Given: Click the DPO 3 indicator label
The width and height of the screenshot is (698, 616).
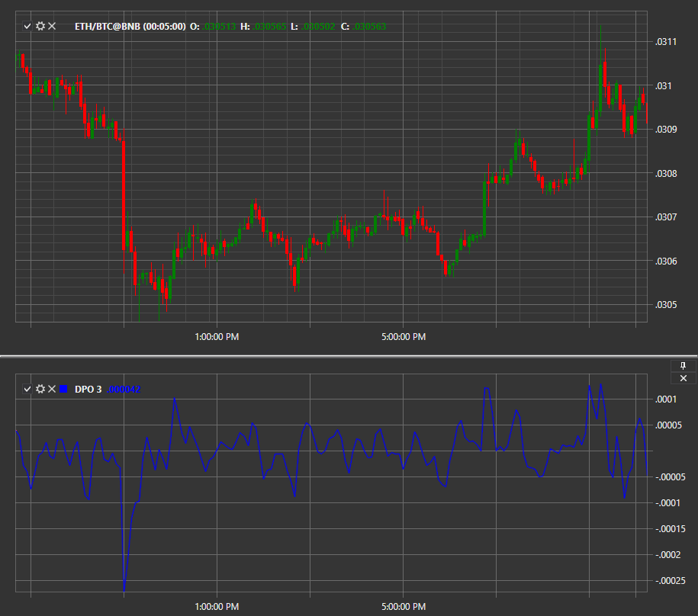Looking at the screenshot, I should [x=88, y=389].
